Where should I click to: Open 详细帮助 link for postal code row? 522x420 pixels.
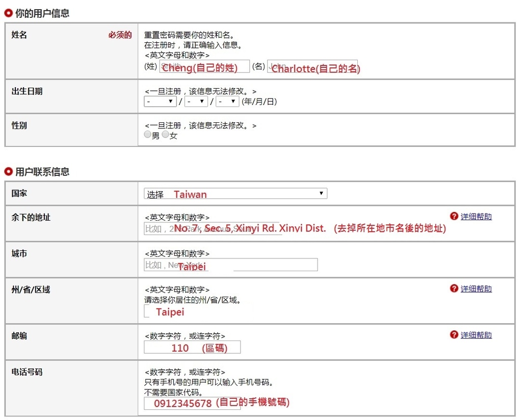[476, 335]
